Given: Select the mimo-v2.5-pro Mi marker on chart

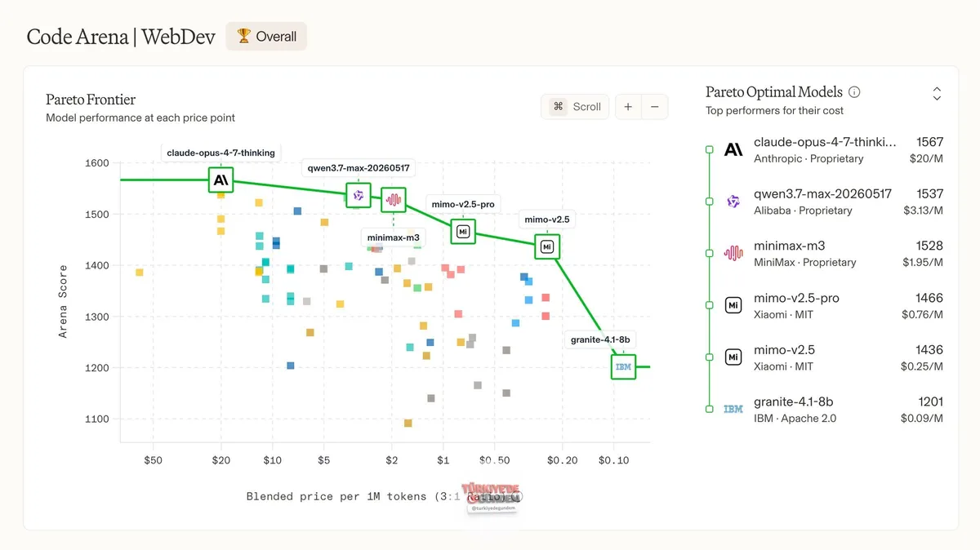Looking at the screenshot, I should (463, 232).
